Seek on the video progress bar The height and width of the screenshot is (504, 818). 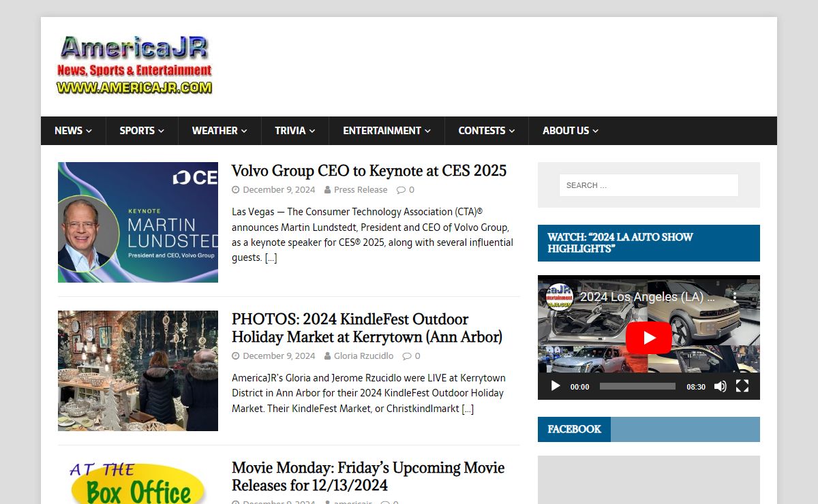[637, 386]
